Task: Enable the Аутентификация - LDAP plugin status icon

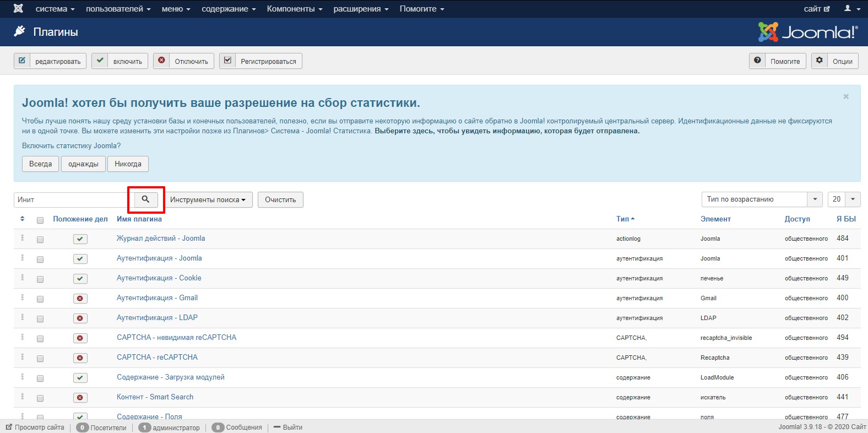Action: coord(80,318)
